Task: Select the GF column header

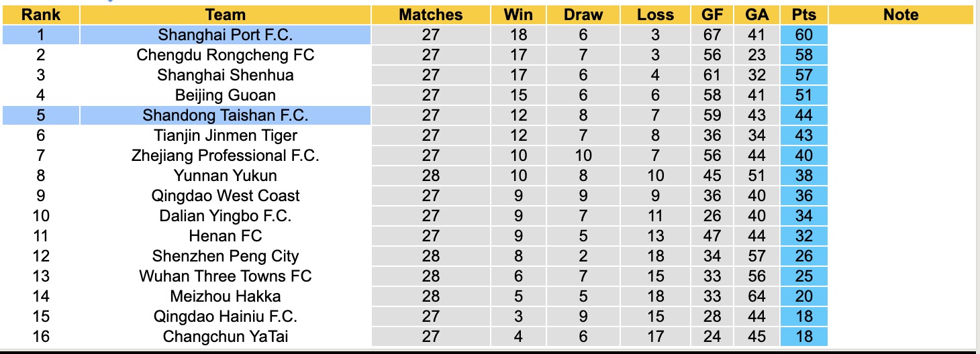Action: pyautogui.click(x=712, y=15)
